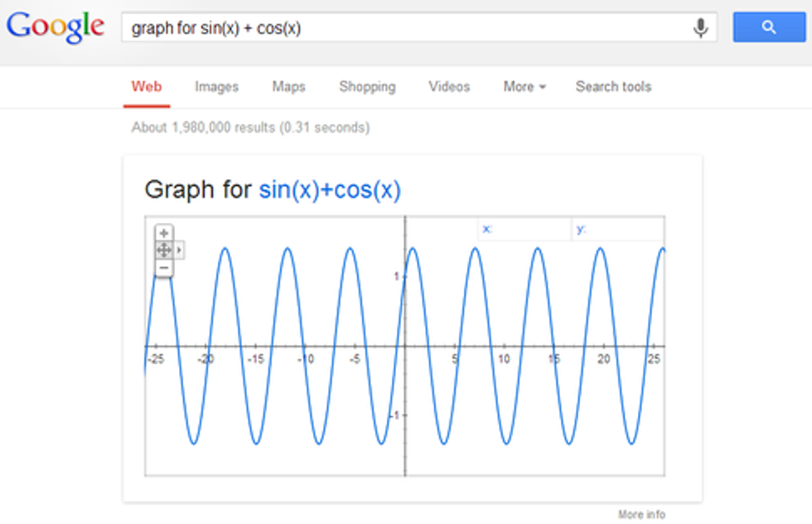Expand the graph zoom options arrow

(x=180, y=250)
